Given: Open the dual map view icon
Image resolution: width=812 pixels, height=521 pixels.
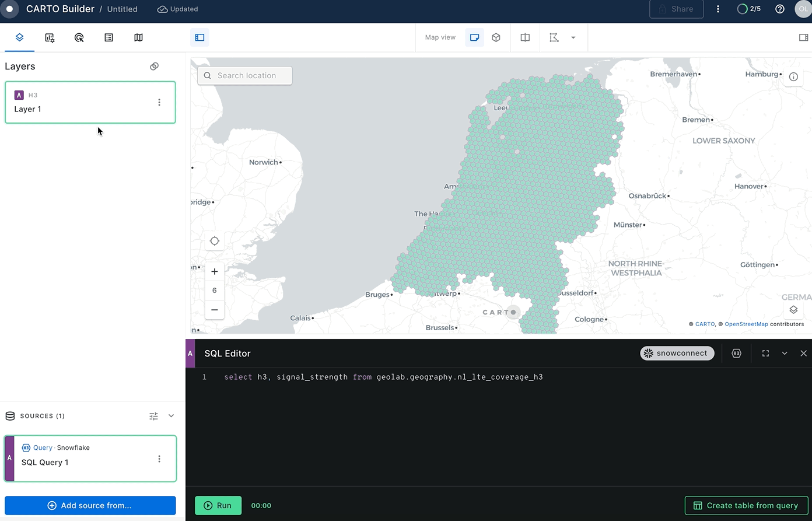Looking at the screenshot, I should (x=524, y=37).
